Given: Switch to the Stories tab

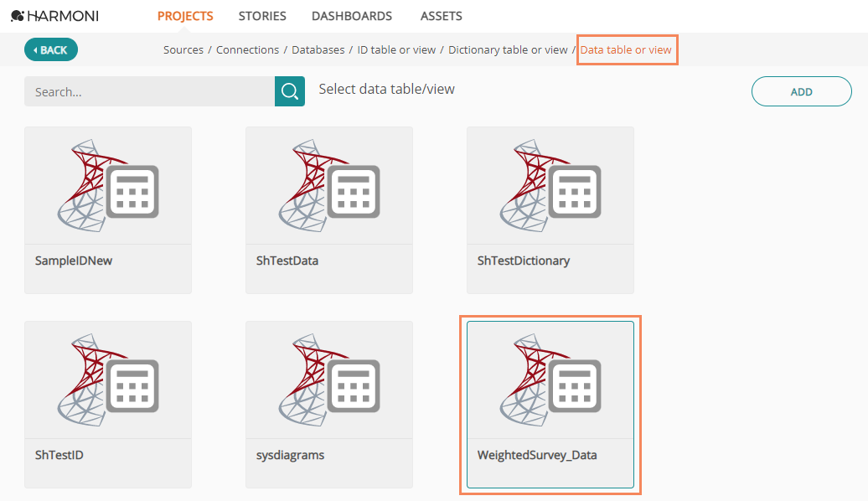Looking at the screenshot, I should [262, 16].
